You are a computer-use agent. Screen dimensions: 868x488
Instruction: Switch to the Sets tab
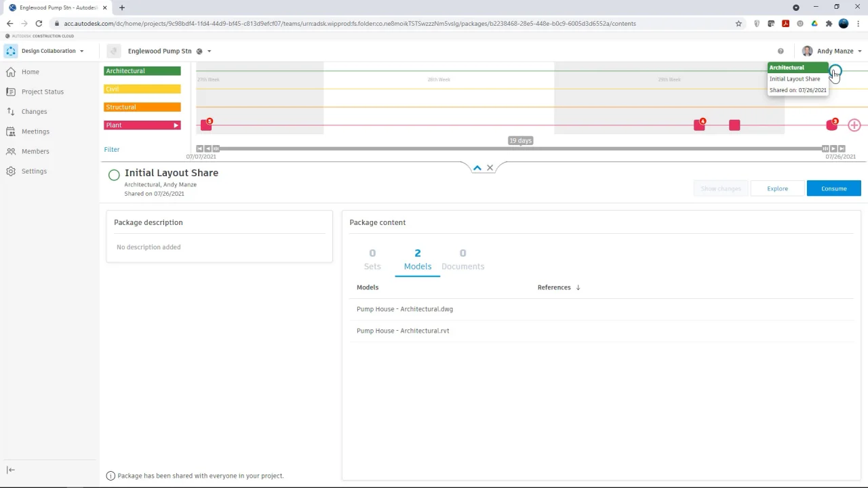(x=372, y=260)
